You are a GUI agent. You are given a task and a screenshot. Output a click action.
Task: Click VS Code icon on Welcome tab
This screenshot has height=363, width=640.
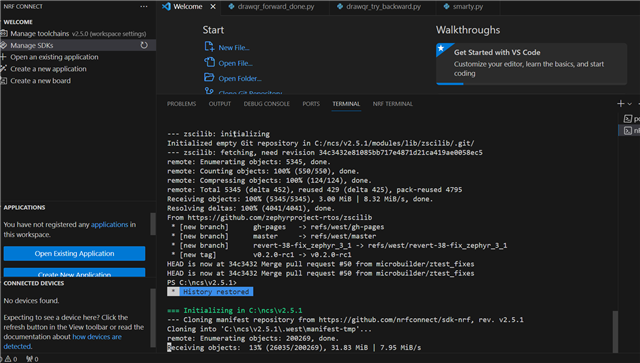(x=166, y=7)
